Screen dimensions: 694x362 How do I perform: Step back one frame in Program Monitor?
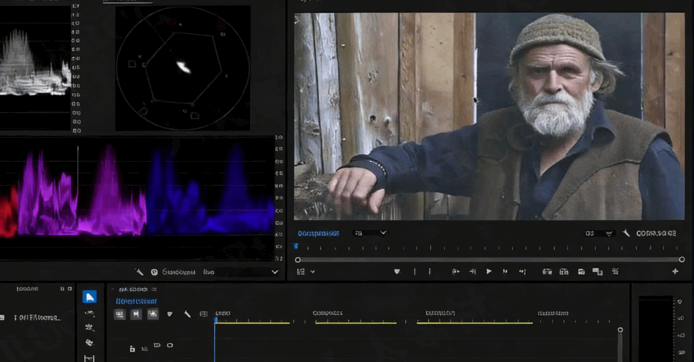point(473,271)
